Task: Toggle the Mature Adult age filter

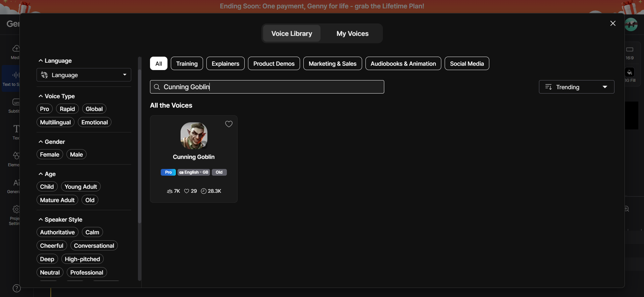Action: (57, 200)
